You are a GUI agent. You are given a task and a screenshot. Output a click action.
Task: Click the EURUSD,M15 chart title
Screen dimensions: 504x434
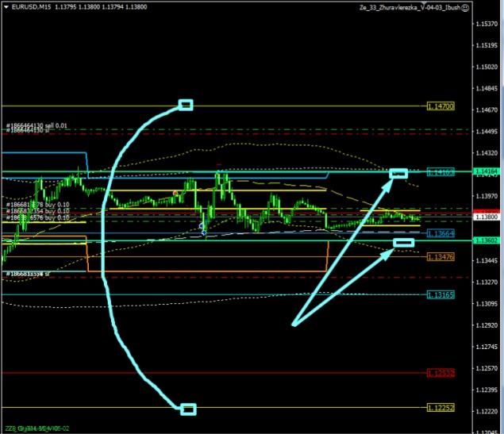point(32,7)
